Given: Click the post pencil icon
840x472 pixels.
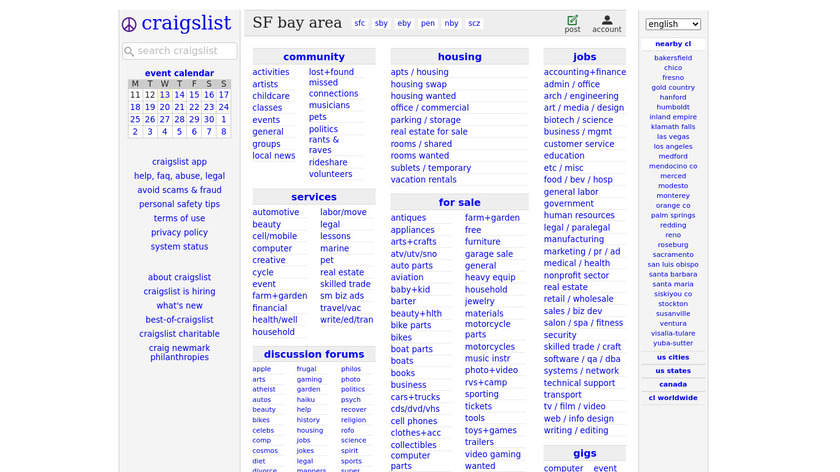Looking at the screenshot, I should point(572,20).
